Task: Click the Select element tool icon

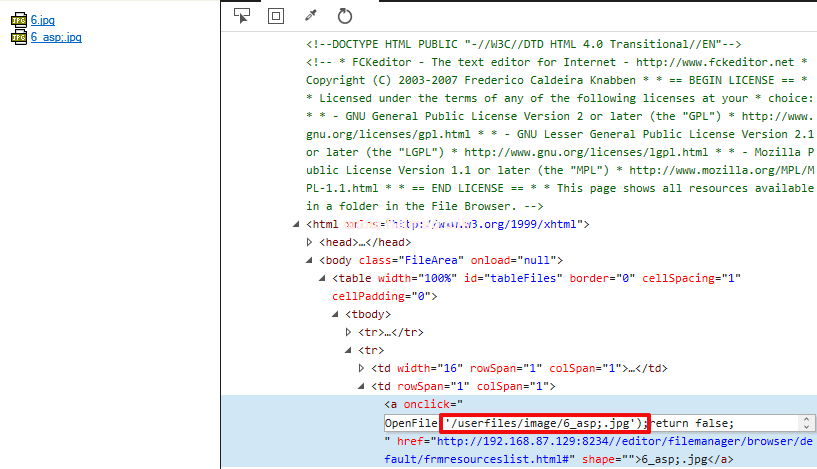Action: tap(241, 15)
